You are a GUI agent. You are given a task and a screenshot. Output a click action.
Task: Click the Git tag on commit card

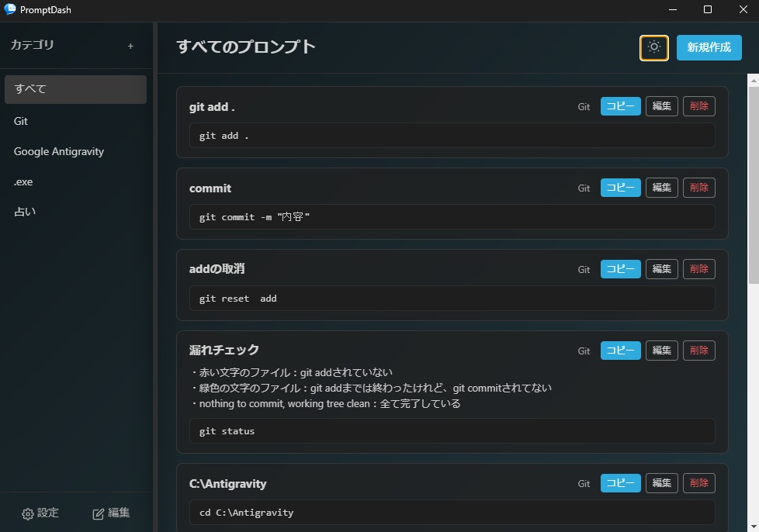click(584, 188)
